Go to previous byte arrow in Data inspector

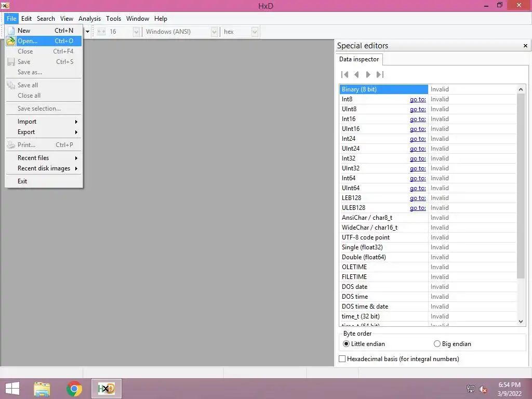pyautogui.click(x=356, y=75)
